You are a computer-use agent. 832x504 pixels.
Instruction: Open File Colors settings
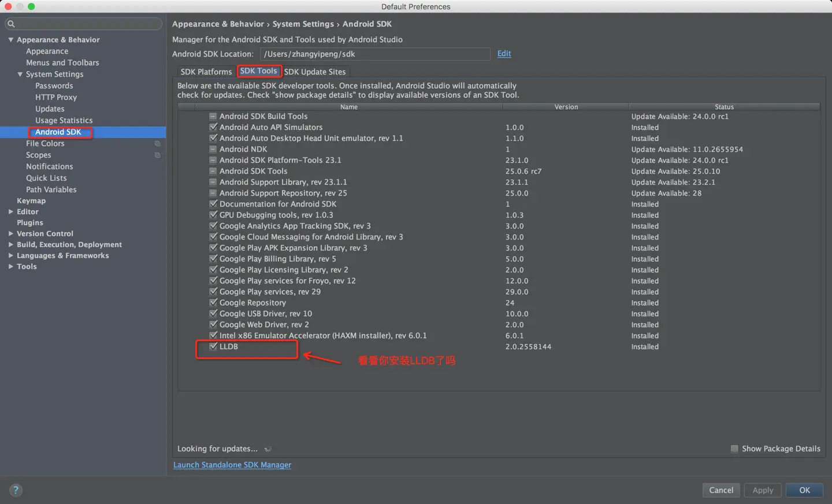tap(45, 144)
